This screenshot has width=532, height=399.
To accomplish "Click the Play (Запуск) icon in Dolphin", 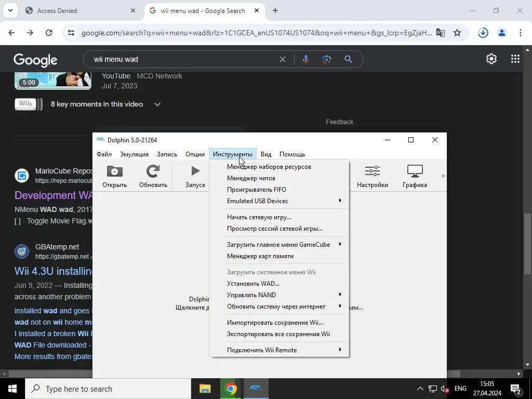I will tap(195, 171).
